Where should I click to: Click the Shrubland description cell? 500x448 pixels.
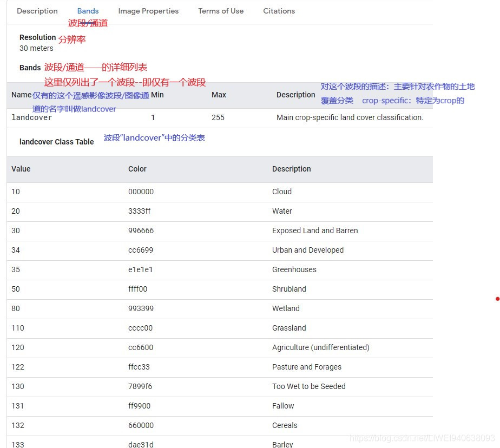click(289, 289)
